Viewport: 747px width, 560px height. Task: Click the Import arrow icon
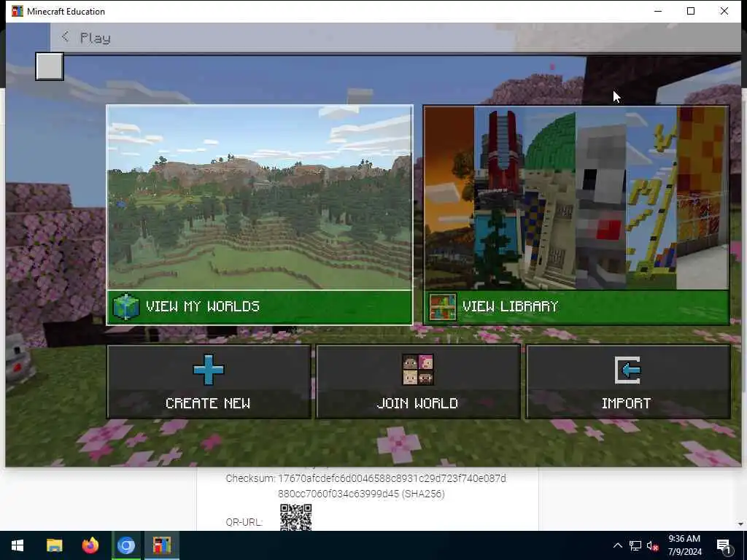coord(627,370)
